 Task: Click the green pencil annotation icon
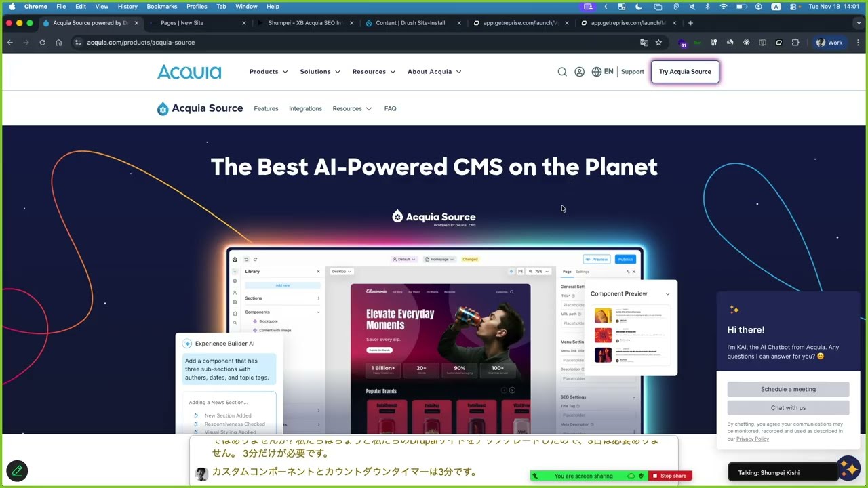click(17, 470)
